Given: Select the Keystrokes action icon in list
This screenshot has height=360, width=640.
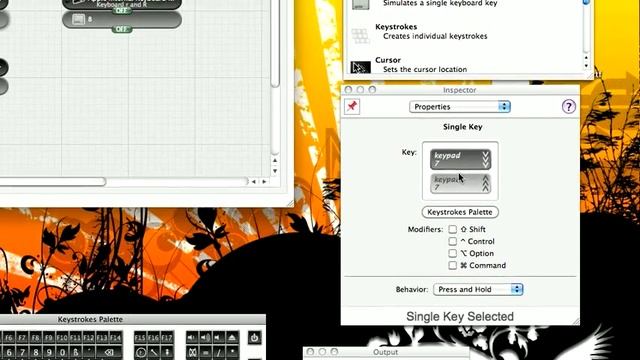Looking at the screenshot, I should 360,36.
